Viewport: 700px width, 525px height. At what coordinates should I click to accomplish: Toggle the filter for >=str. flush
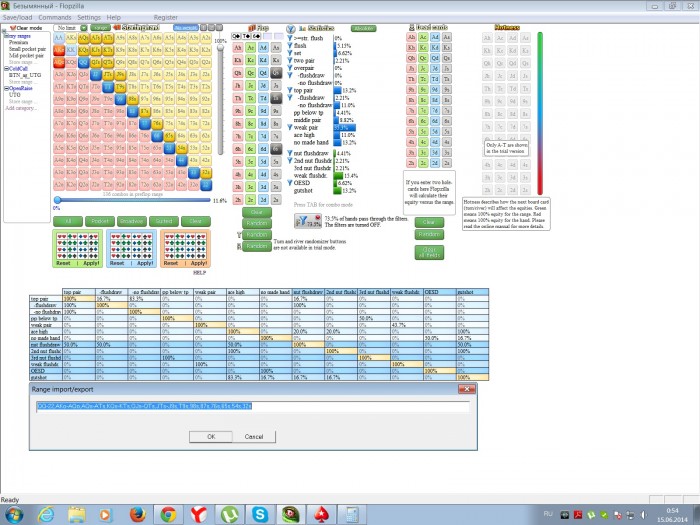[x=290, y=38]
